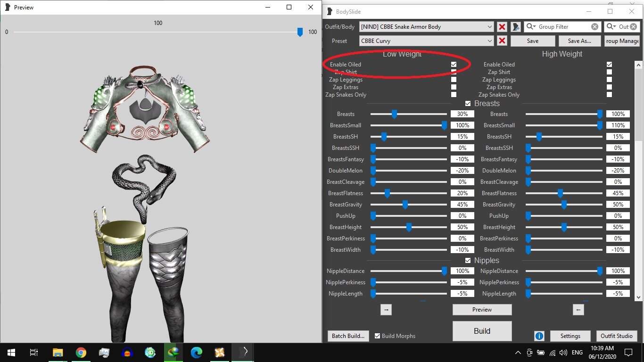Copy low weight values to high with right arrow
644x362 pixels.
pyautogui.click(x=386, y=310)
